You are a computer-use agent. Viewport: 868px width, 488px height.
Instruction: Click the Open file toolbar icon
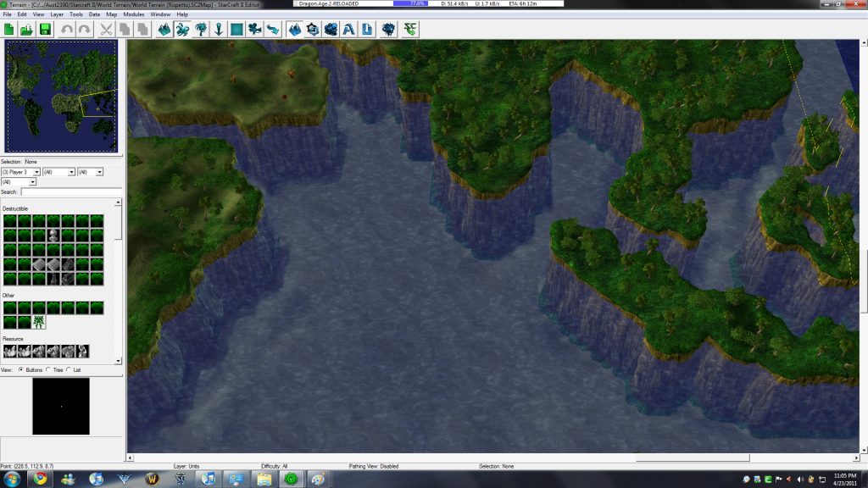click(26, 30)
